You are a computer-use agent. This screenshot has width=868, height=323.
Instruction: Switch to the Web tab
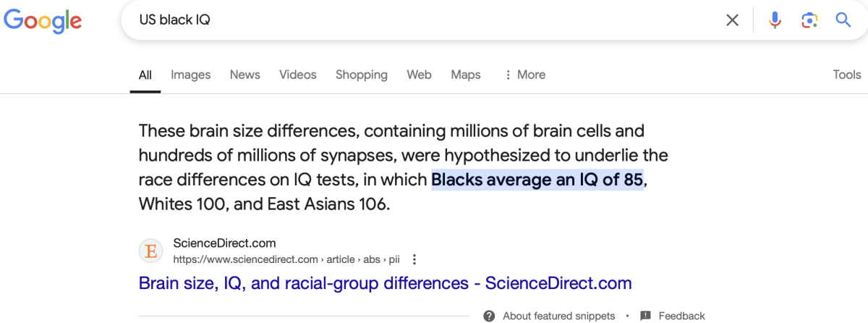coord(420,75)
